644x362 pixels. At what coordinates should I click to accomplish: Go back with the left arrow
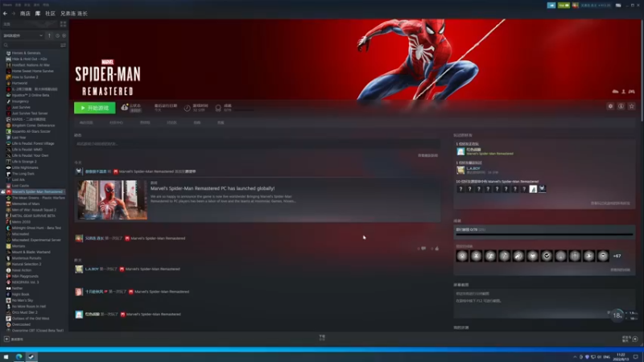5,14
